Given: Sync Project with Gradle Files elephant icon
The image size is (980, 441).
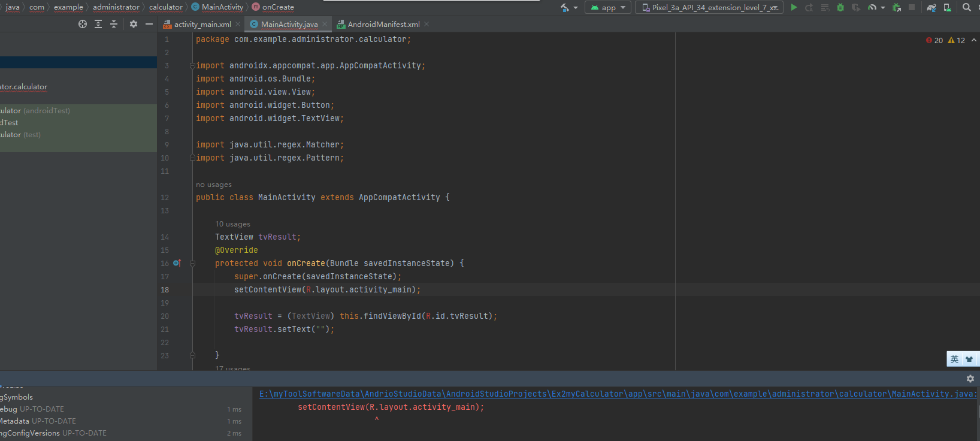Looking at the screenshot, I should point(931,8).
